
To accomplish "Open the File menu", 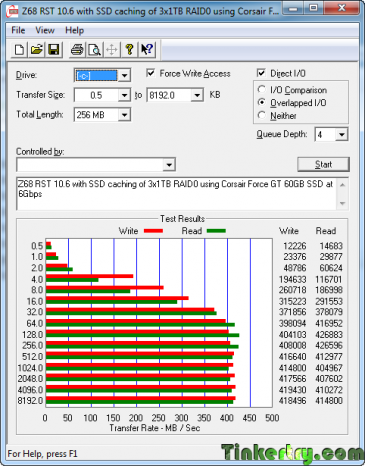I will click(18, 30).
